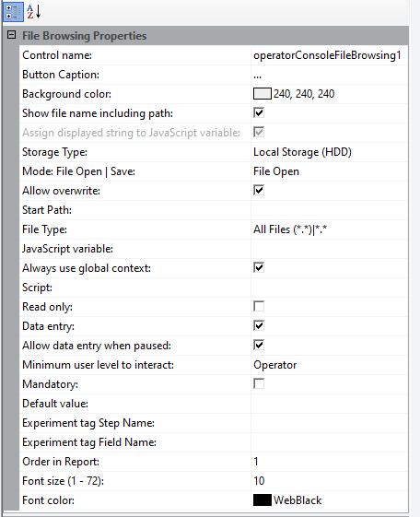
Task: Toggle Always use global context checkbox
Action: click(x=259, y=268)
